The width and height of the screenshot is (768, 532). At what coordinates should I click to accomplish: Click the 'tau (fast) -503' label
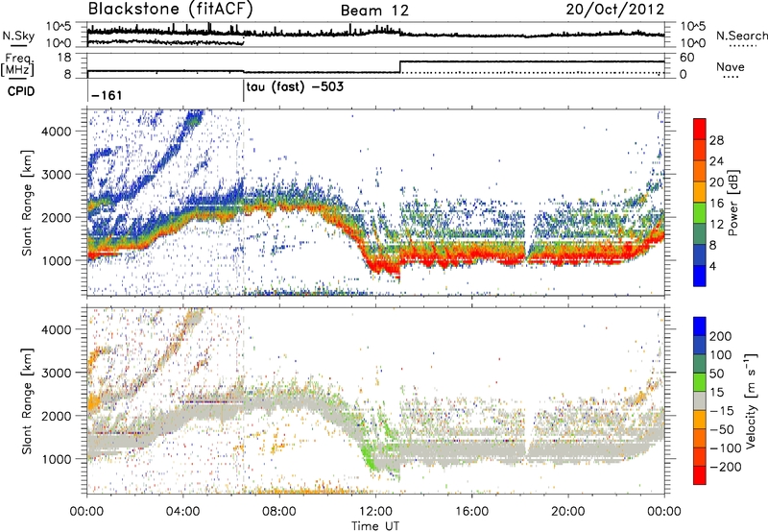[x=295, y=87]
